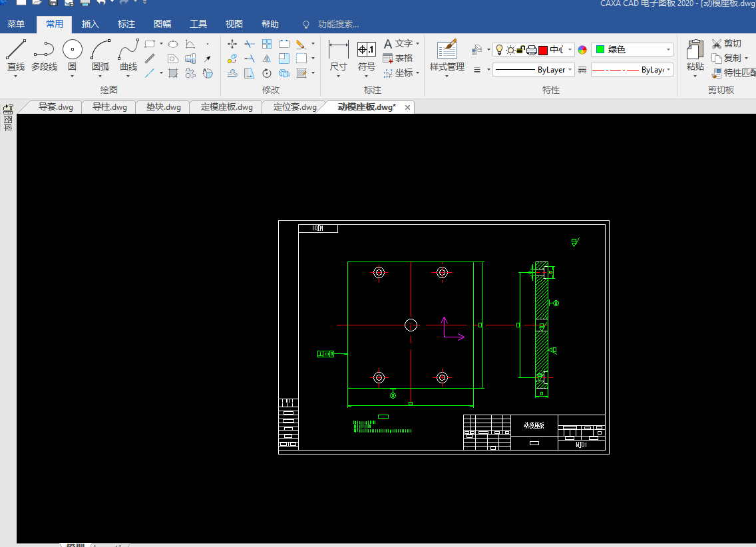The width and height of the screenshot is (756, 547).
Task: Click the 功能搜索 search field
Action: tap(337, 24)
